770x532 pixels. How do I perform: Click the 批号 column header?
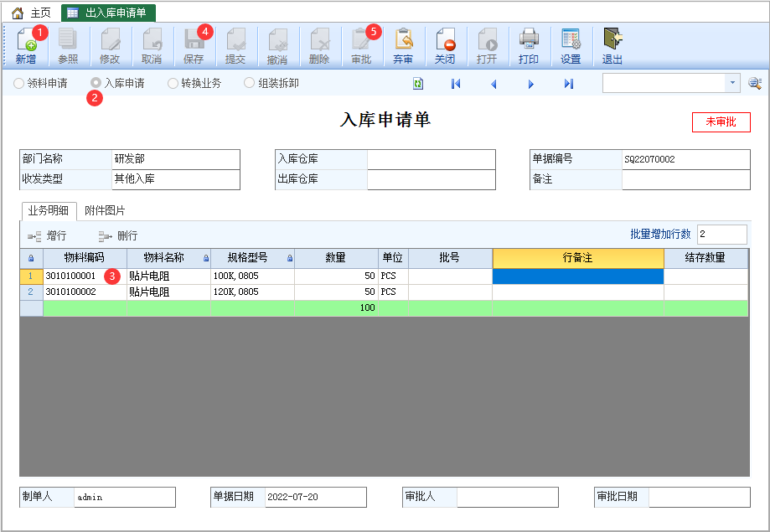pos(450,258)
